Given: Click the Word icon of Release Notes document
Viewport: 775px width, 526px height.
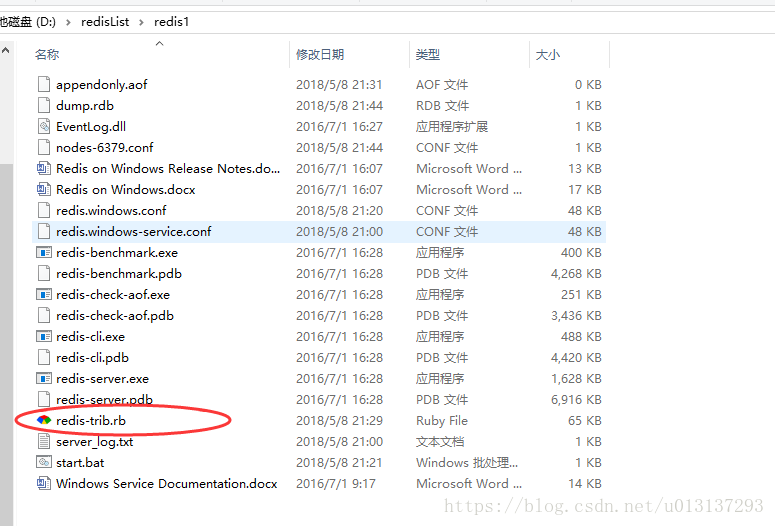Looking at the screenshot, I should [x=44, y=169].
